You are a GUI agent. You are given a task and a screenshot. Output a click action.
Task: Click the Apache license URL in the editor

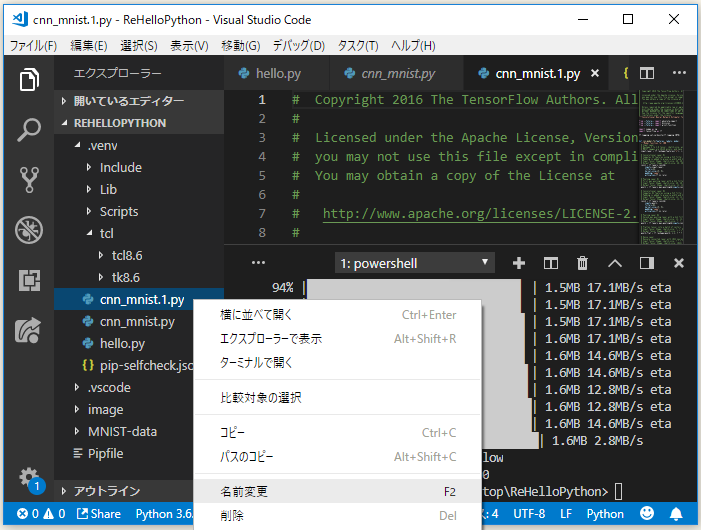480,214
